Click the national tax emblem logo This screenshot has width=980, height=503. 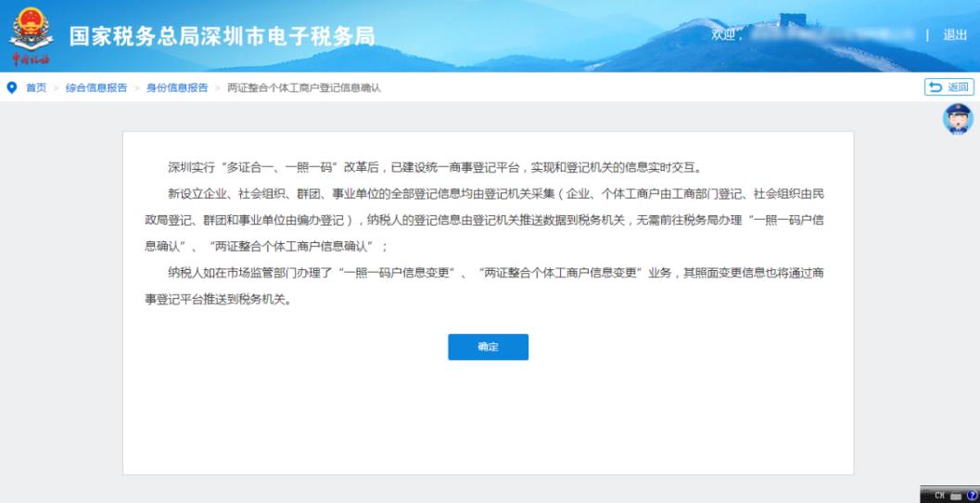pos(32,29)
